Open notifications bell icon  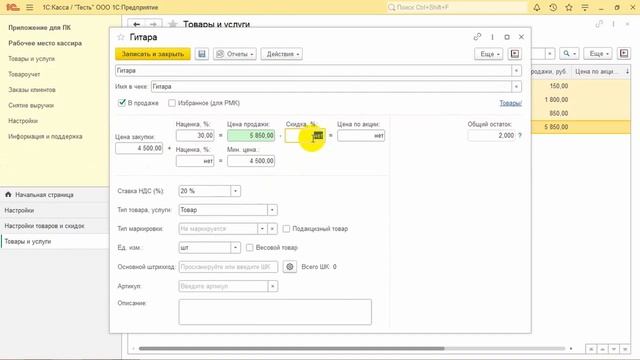click(x=537, y=7)
